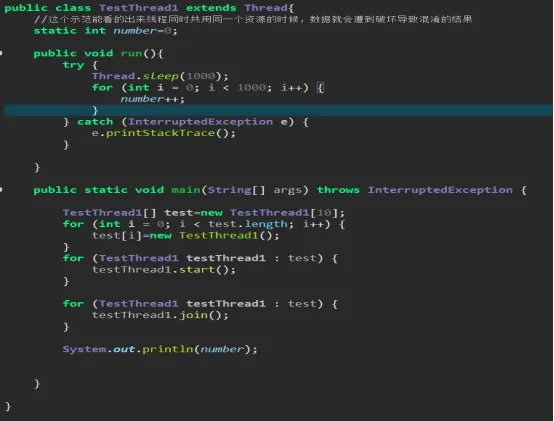Click the try keyword
The width and height of the screenshot is (554, 421).
coord(73,65)
